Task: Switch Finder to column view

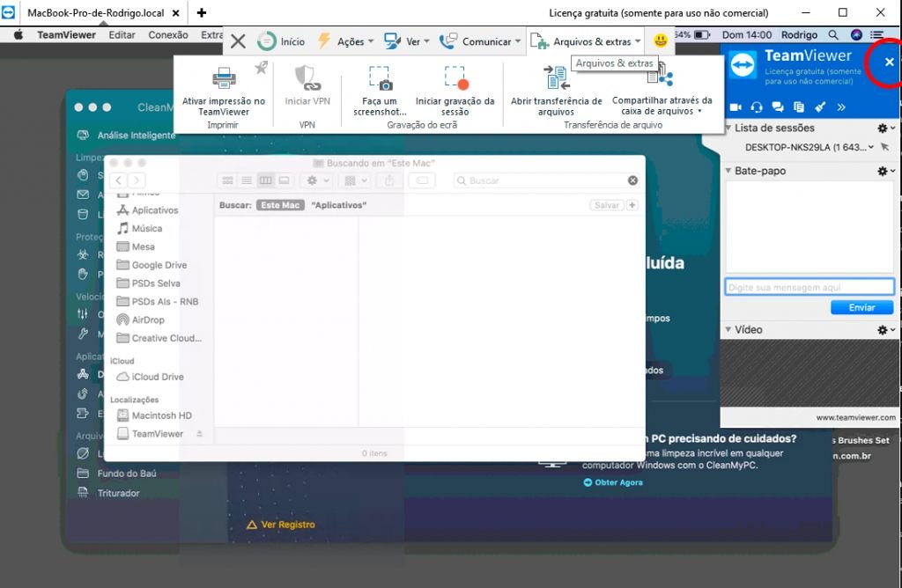Action: (x=265, y=180)
